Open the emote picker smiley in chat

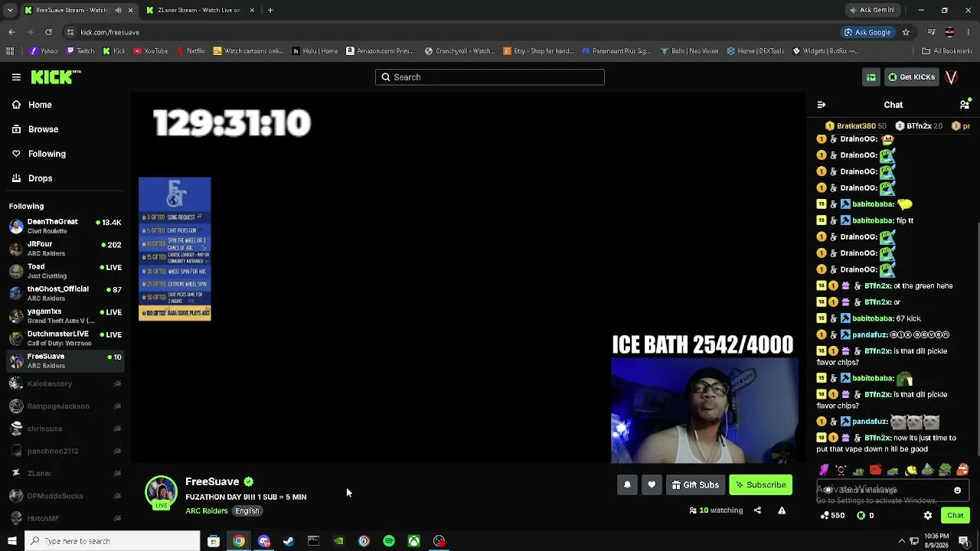(957, 491)
